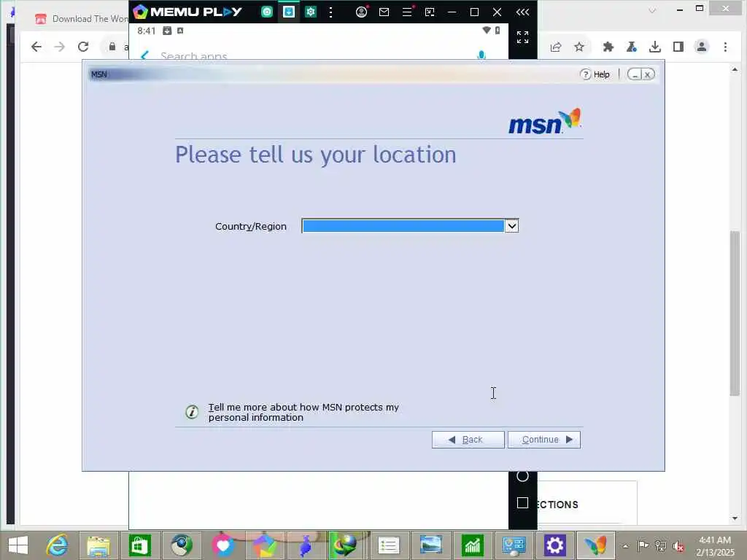
Task: Click the Share icon in browser toolbar
Action: pyautogui.click(x=555, y=47)
